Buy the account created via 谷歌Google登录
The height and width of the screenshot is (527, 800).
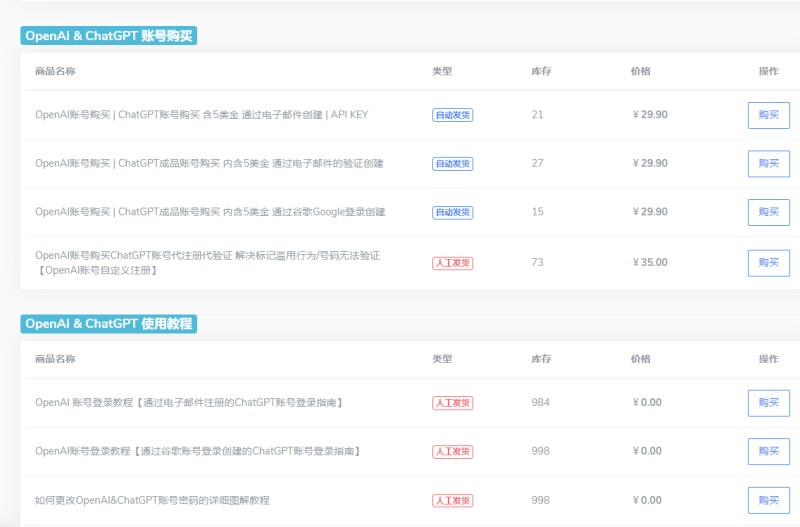pyautogui.click(x=768, y=212)
